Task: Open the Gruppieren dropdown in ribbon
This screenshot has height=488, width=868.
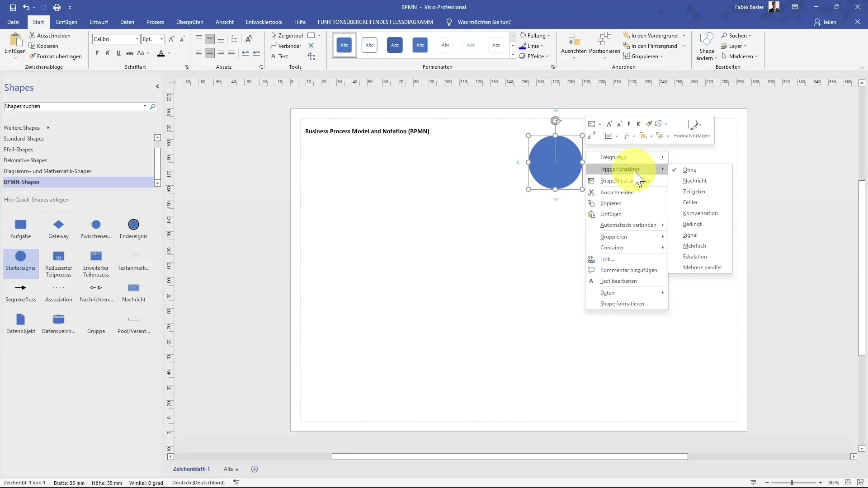Action: tap(643, 56)
